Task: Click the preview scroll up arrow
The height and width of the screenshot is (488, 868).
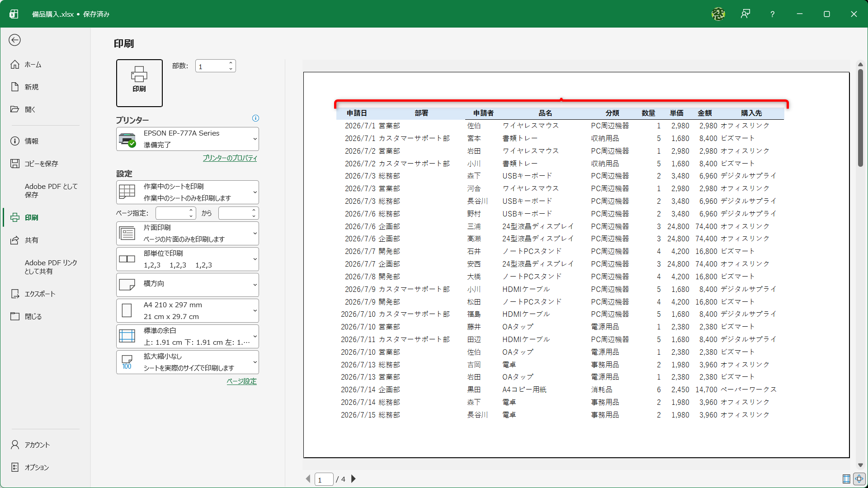Action: (860, 64)
